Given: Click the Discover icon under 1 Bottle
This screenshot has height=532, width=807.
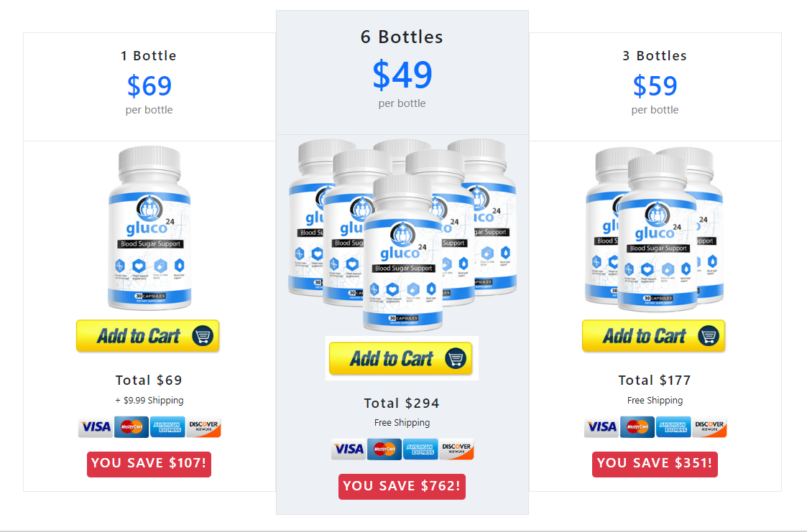Looking at the screenshot, I should (204, 426).
